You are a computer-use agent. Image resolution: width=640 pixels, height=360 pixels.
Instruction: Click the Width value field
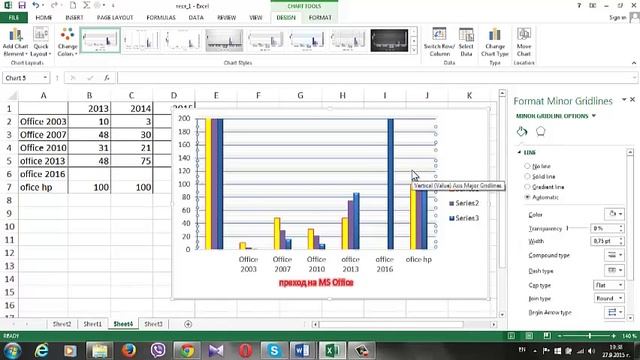click(x=605, y=241)
